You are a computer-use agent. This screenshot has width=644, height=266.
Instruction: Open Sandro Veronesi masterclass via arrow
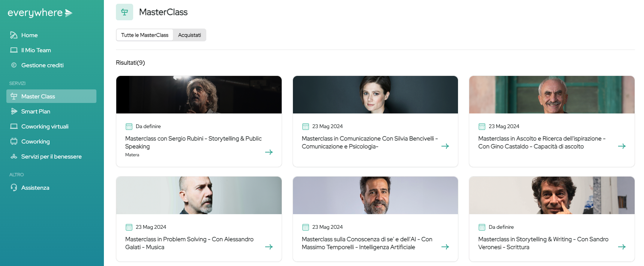[x=622, y=247]
